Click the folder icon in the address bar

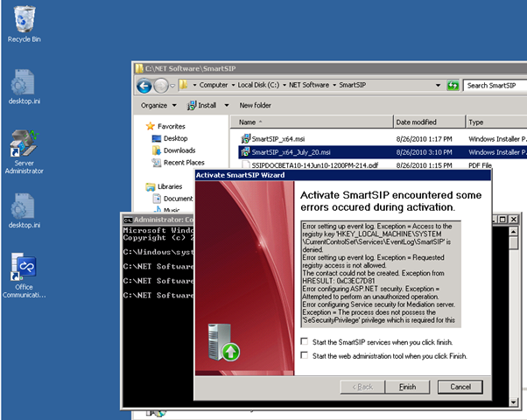click(183, 85)
